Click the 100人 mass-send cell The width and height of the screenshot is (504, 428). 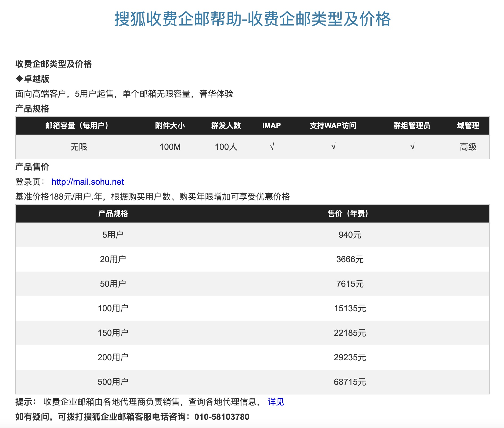226,147
